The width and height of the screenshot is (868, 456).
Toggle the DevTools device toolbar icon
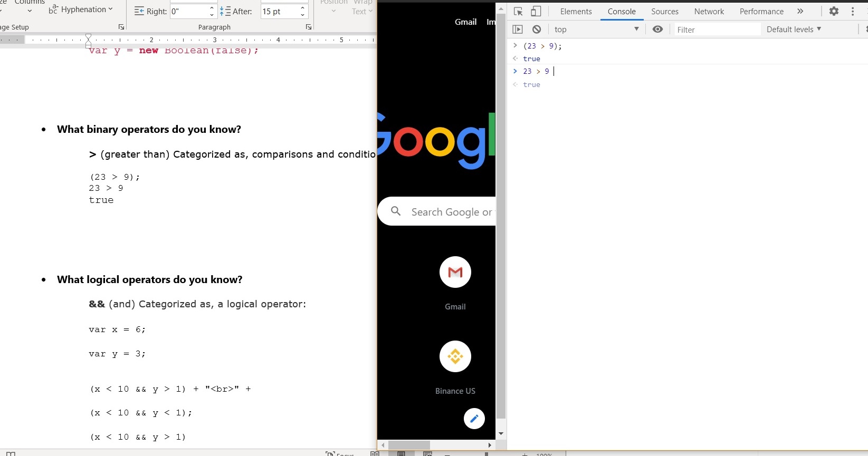[536, 11]
